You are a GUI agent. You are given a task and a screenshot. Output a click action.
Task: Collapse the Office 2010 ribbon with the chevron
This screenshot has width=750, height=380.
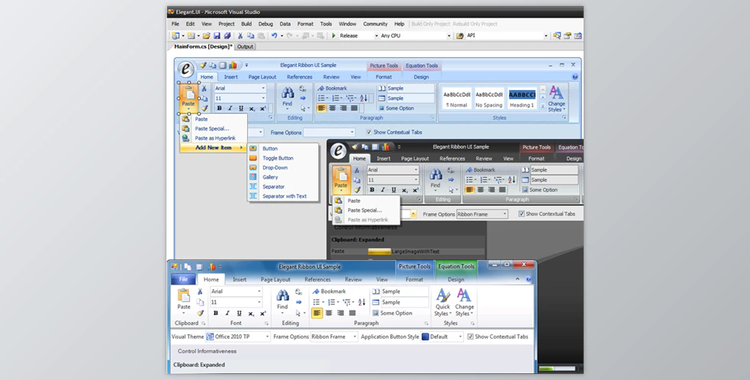pyautogui.click(x=518, y=279)
